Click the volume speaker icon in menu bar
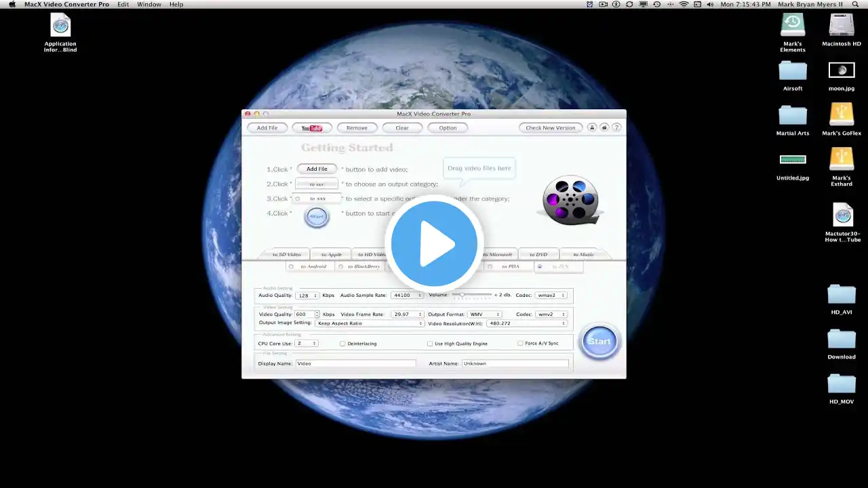This screenshot has width=868, height=488. 710,4
